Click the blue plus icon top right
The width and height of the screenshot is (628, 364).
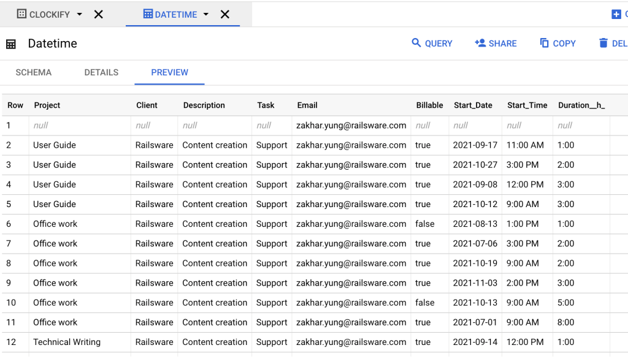(616, 13)
